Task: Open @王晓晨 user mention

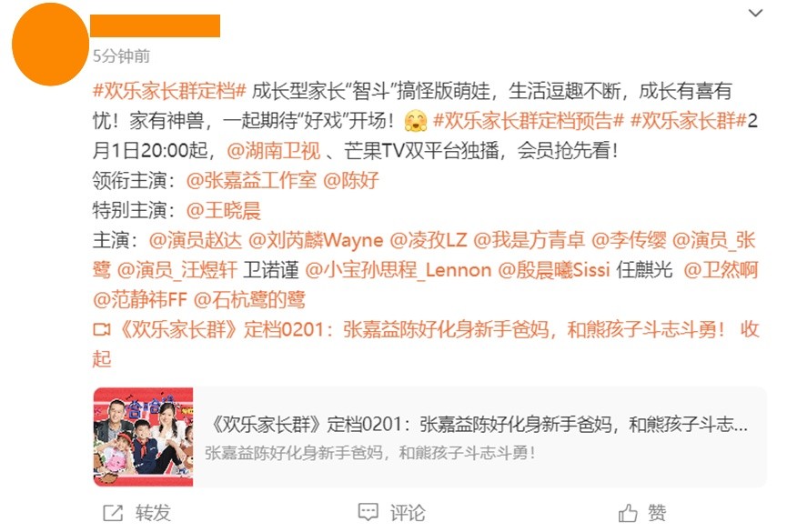Action: (223, 210)
